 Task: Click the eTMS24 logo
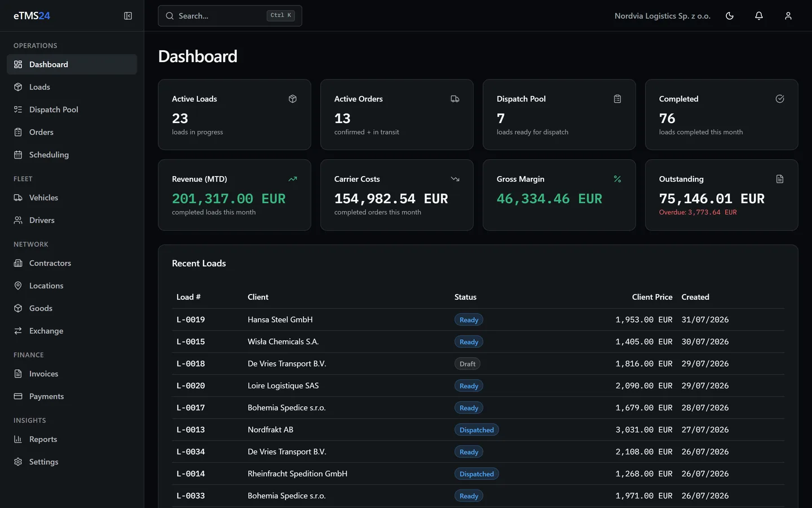click(32, 16)
